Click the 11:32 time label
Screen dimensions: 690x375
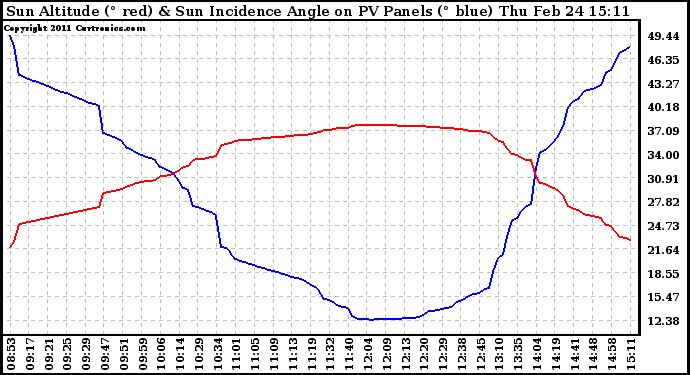330,354
